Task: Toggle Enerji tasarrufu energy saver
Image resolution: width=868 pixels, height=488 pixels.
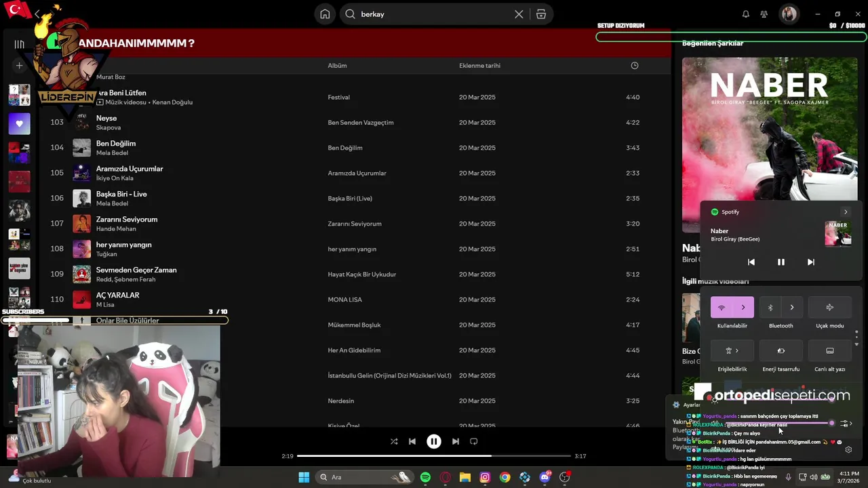Action: point(781,351)
